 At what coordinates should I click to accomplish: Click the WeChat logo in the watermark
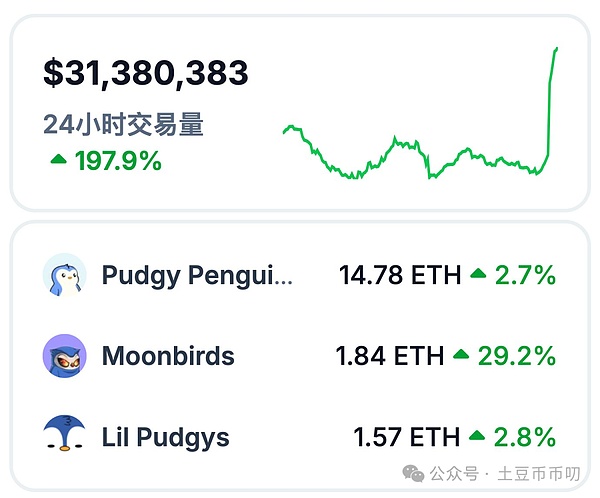(x=413, y=470)
